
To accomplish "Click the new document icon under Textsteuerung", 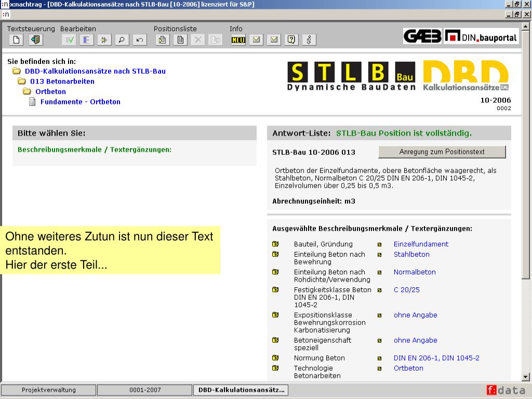I will (x=16, y=40).
